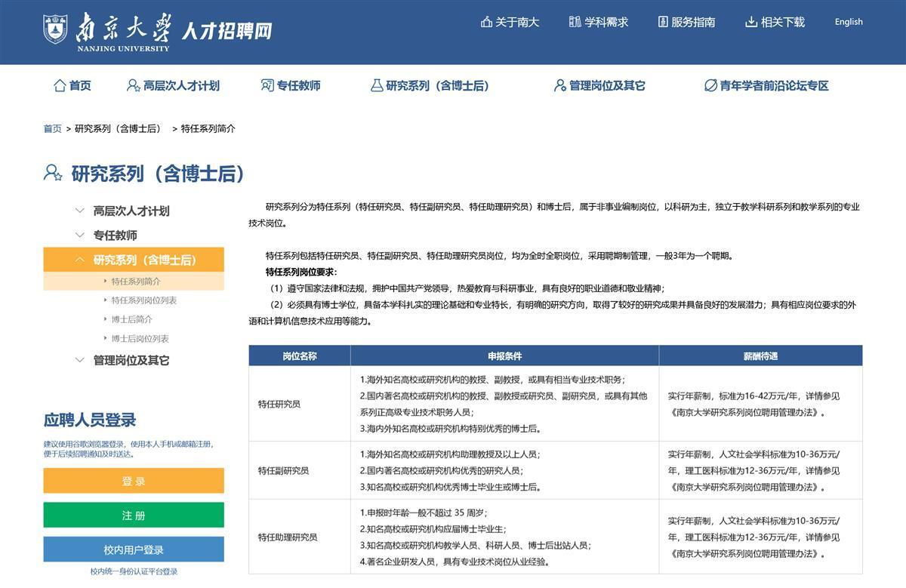Open the 青年学者前沿论坛专区 navigation tab
The width and height of the screenshot is (906, 588).
point(774,85)
